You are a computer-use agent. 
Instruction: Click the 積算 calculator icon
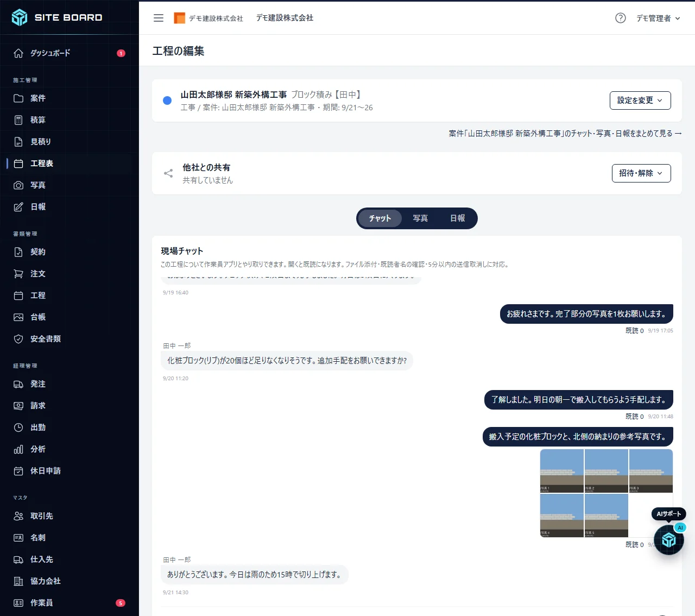point(18,120)
